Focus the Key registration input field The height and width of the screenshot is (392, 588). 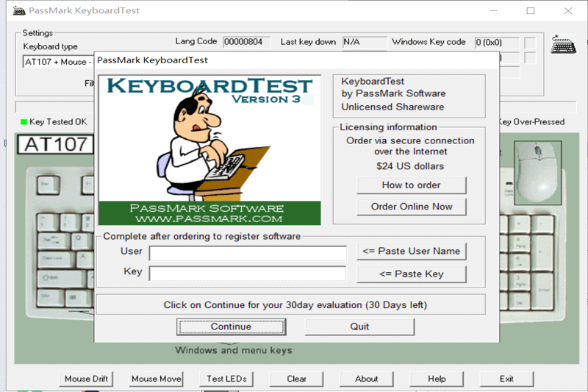coord(248,273)
